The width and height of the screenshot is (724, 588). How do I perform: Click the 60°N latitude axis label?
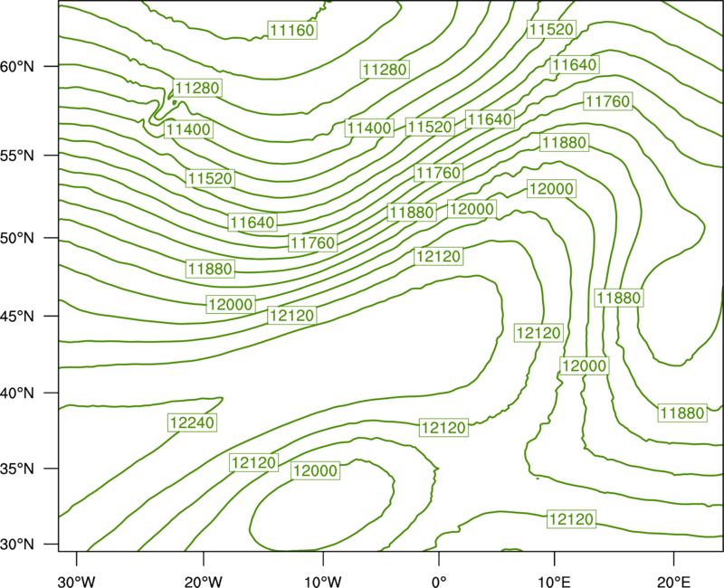[17, 66]
